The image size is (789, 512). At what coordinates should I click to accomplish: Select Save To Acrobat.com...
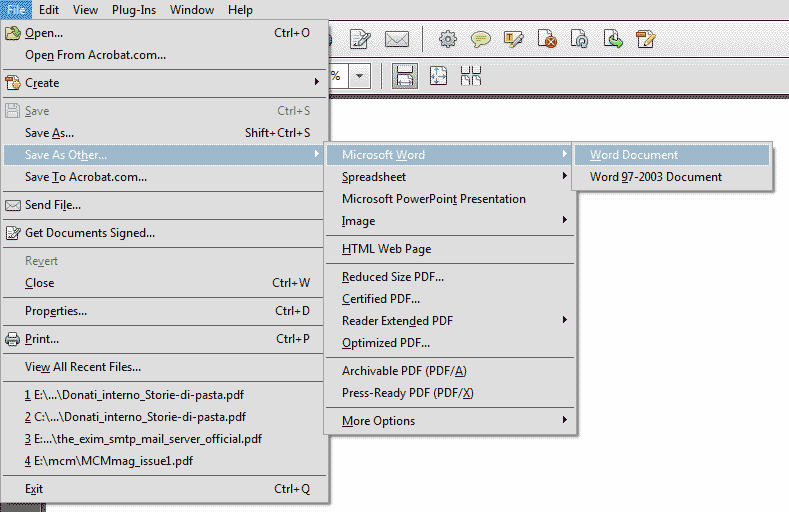(x=164, y=177)
